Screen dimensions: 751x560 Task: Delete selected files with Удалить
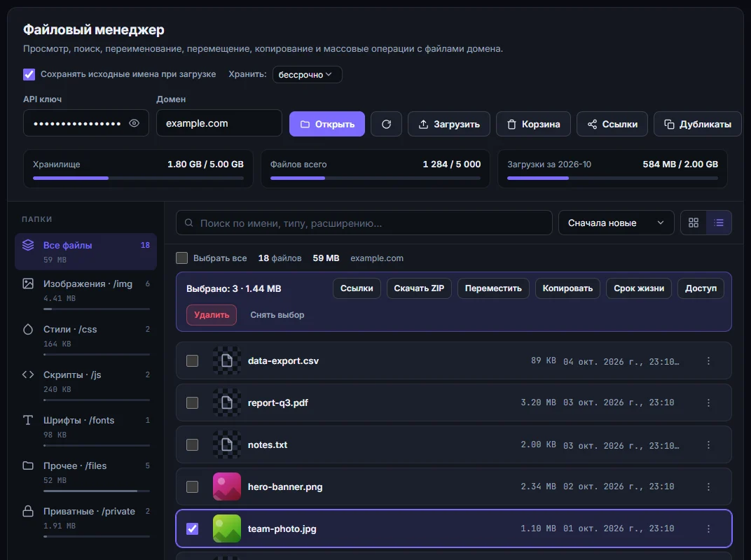pyautogui.click(x=212, y=315)
